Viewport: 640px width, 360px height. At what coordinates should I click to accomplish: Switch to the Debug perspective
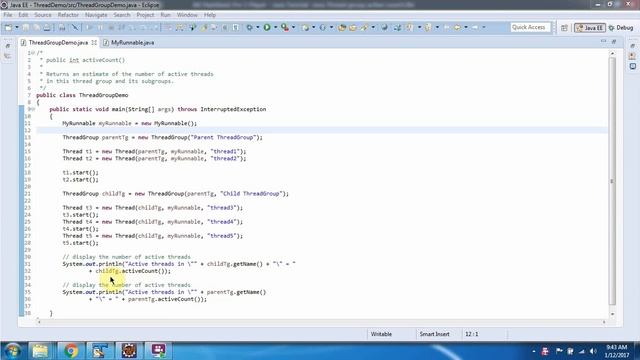click(x=621, y=28)
